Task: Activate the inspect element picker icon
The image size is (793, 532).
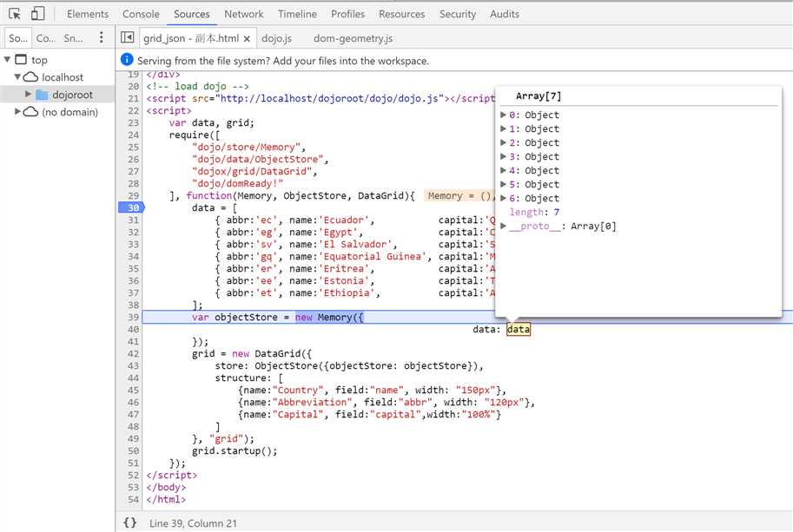Action: point(15,14)
